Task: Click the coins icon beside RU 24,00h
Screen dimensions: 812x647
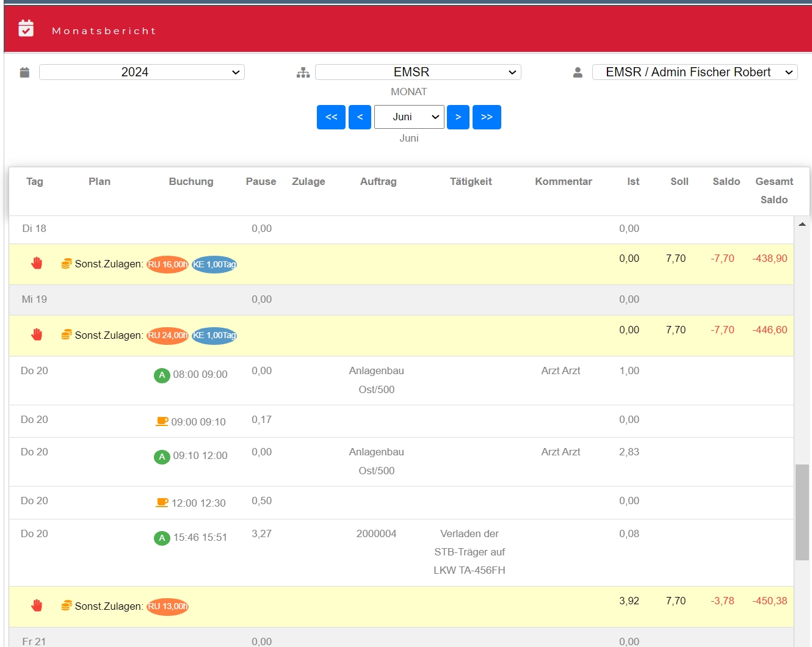Action: click(x=67, y=334)
